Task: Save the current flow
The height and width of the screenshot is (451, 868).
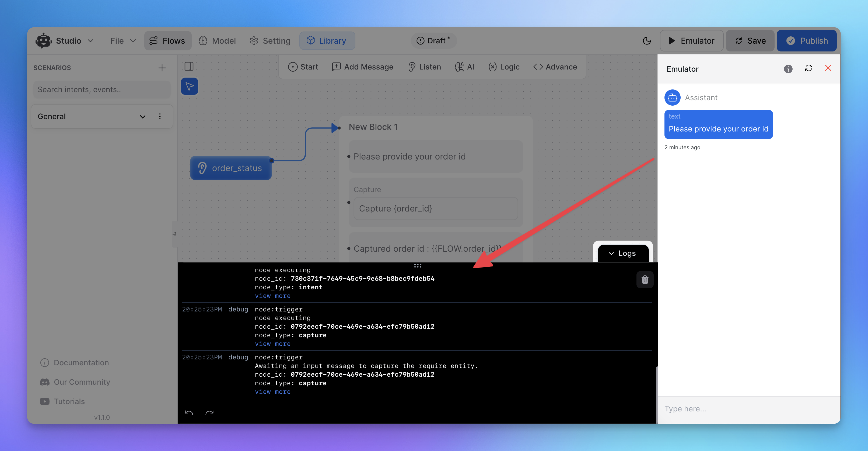Action: 750,41
